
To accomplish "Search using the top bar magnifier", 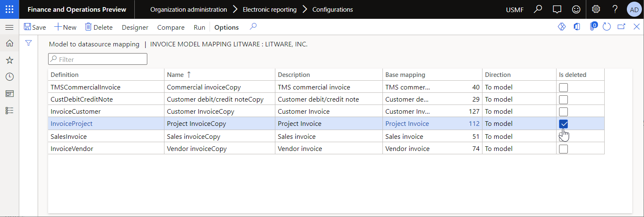I will coord(538,9).
